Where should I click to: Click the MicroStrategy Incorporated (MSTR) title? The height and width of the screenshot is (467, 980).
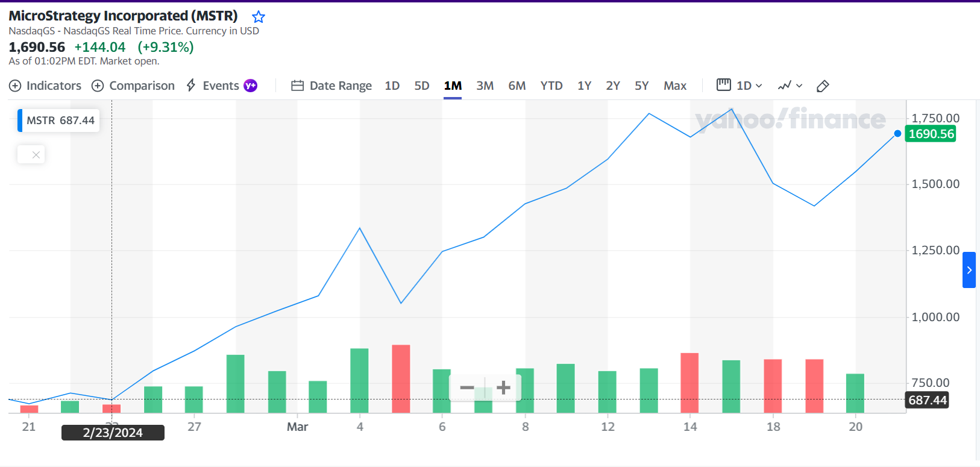(123, 16)
